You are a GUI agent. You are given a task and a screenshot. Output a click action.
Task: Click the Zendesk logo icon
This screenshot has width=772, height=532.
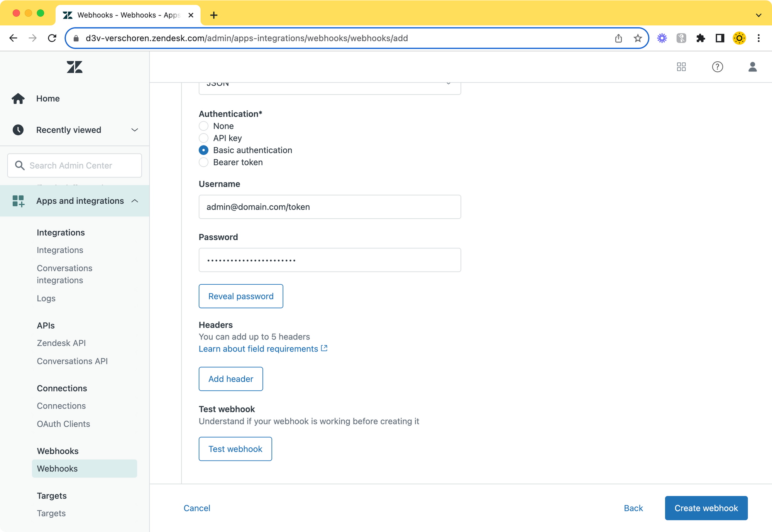74,67
